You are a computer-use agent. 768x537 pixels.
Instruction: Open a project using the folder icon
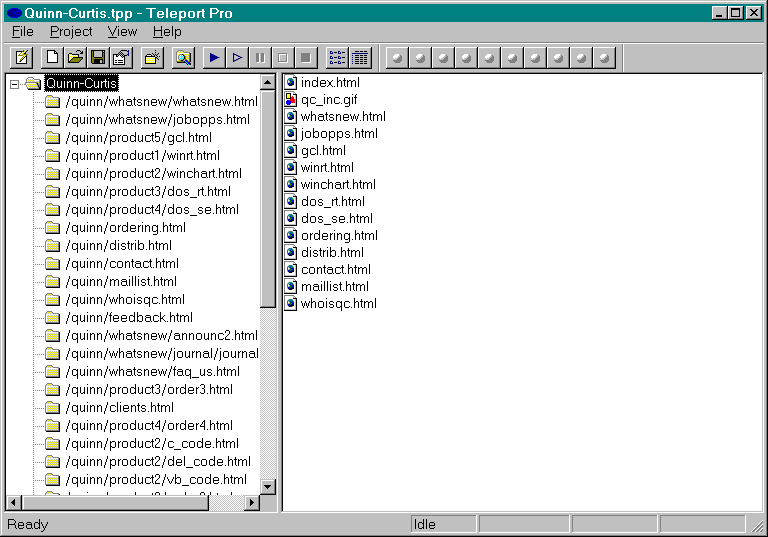coord(75,58)
